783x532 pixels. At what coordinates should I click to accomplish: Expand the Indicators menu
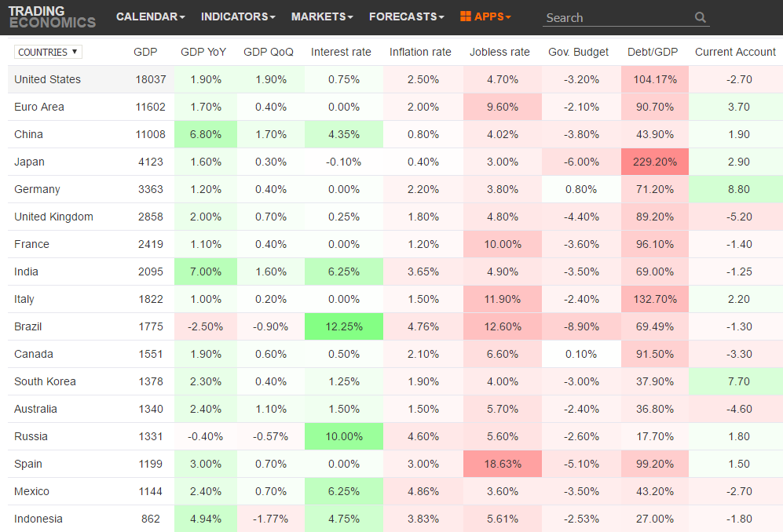(x=238, y=16)
